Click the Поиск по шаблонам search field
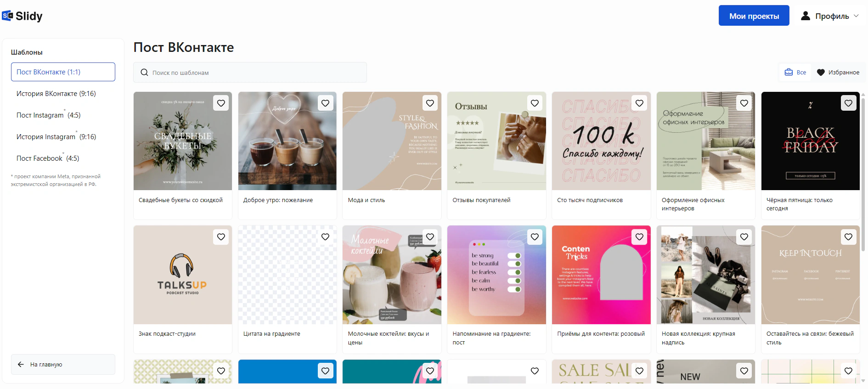Screen dimensions: 868x389 250,73
